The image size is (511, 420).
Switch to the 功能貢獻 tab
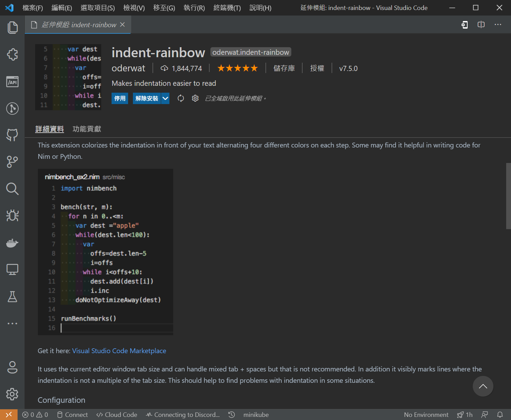(87, 129)
